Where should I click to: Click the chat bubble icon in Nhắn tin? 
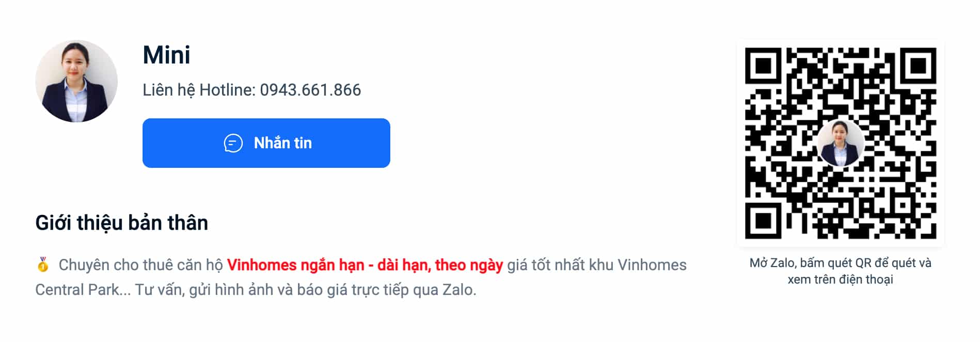[233, 143]
